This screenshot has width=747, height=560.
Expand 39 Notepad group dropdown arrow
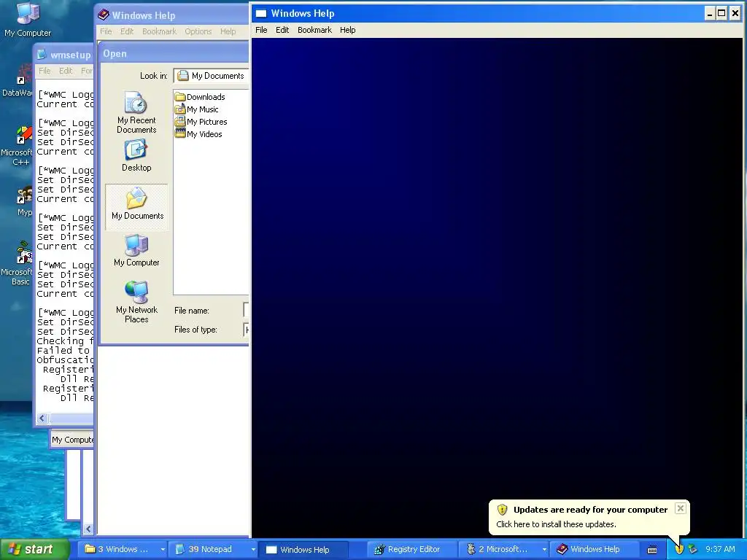pyautogui.click(x=253, y=550)
